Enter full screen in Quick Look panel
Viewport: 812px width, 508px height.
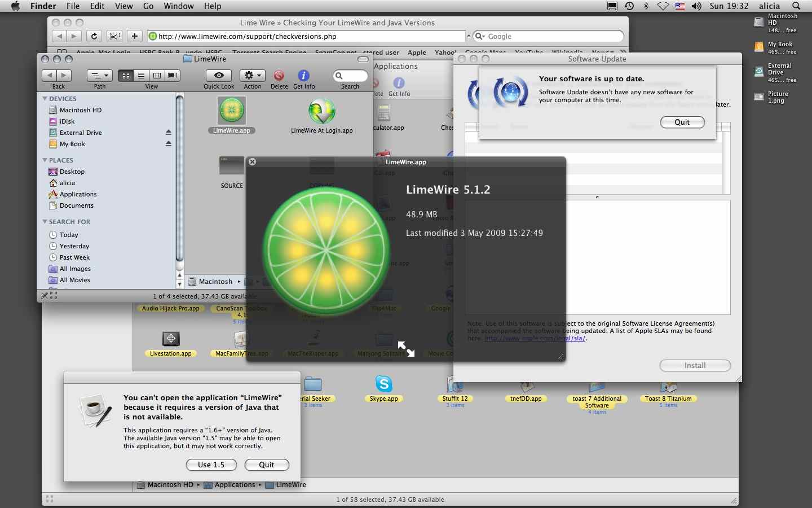406,349
